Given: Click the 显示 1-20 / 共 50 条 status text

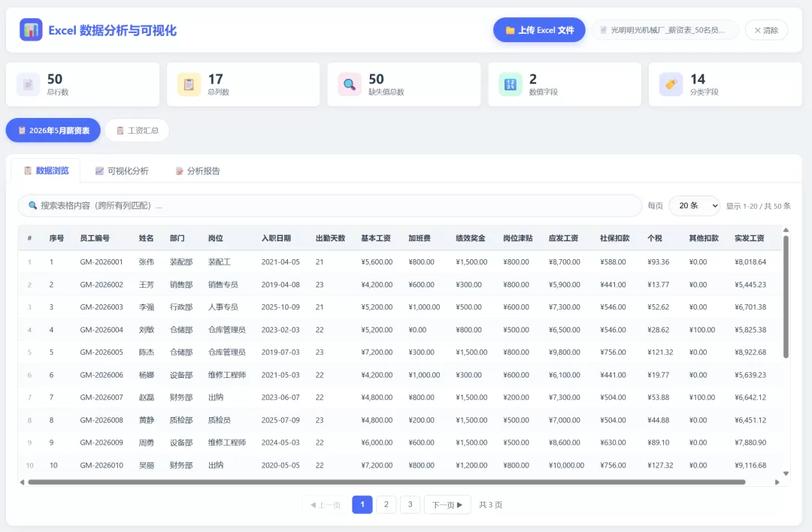Looking at the screenshot, I should pos(758,206).
